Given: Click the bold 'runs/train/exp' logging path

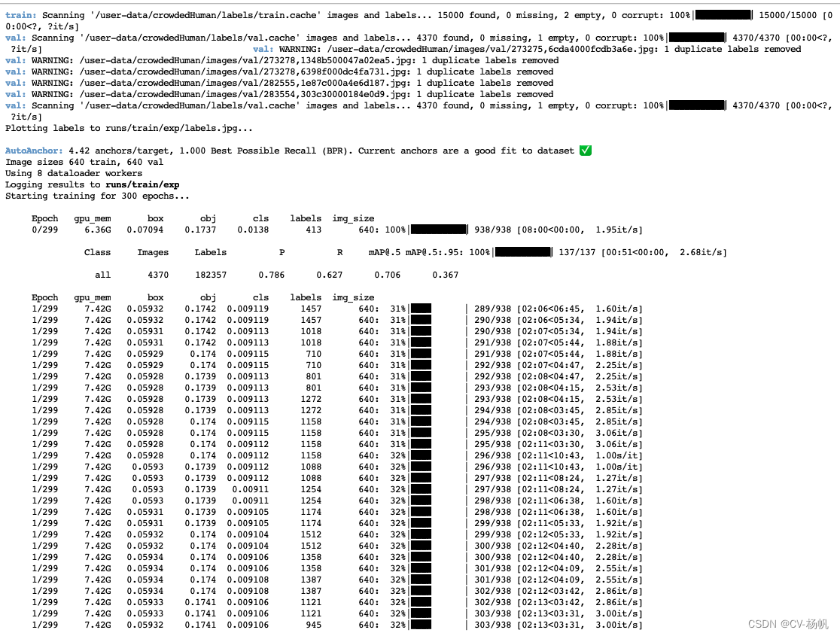Looking at the screenshot, I should pos(142,185).
